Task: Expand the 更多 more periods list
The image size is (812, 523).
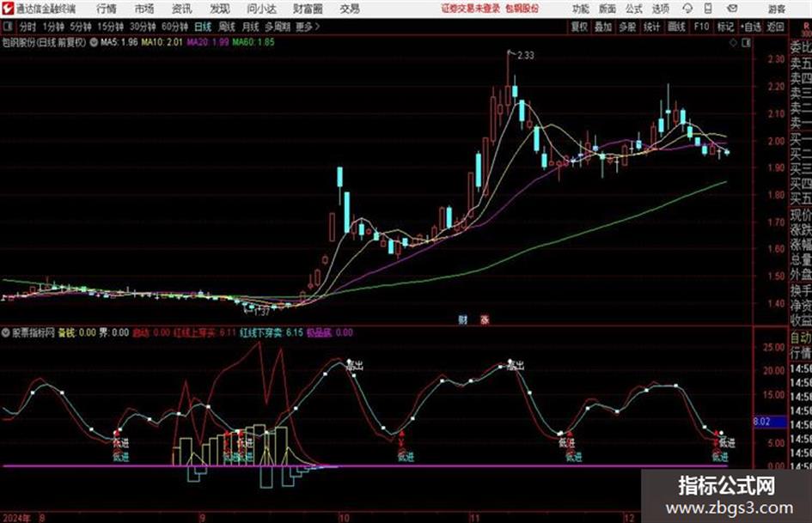Action: (x=308, y=27)
